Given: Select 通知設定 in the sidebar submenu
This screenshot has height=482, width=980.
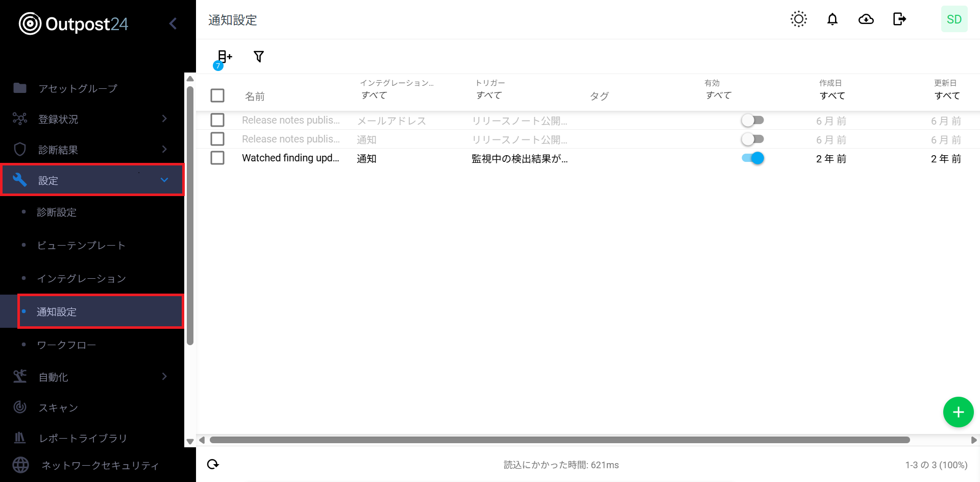Looking at the screenshot, I should point(57,311).
